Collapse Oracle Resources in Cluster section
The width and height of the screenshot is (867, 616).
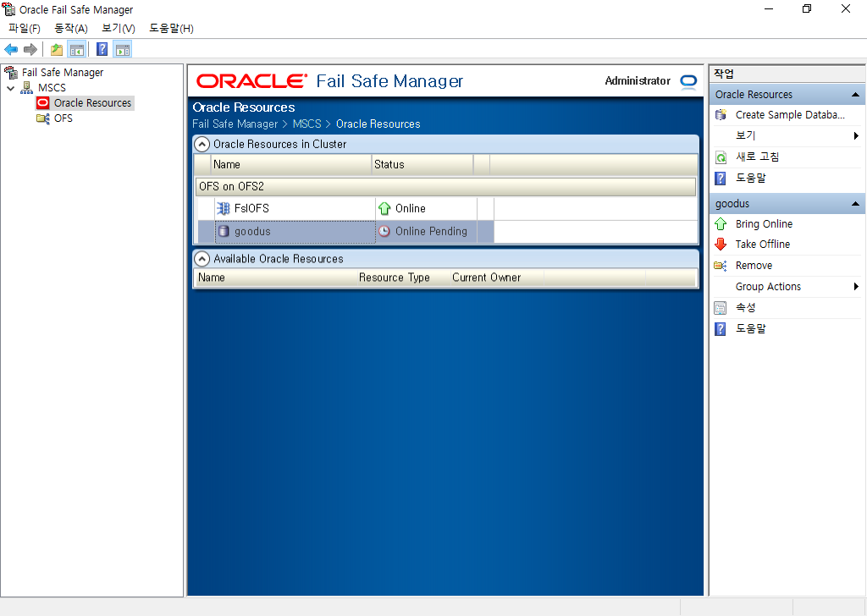[202, 144]
